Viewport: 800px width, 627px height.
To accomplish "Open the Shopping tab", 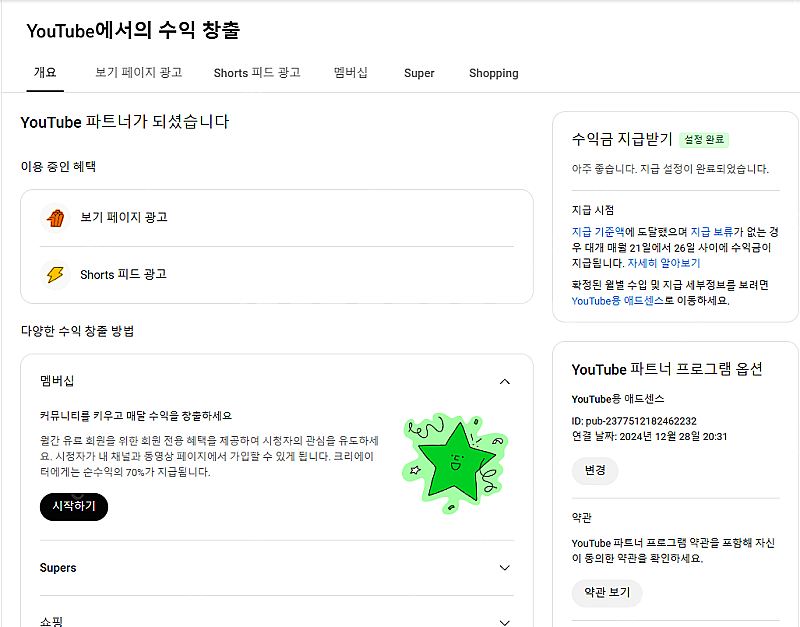I will click(x=493, y=73).
